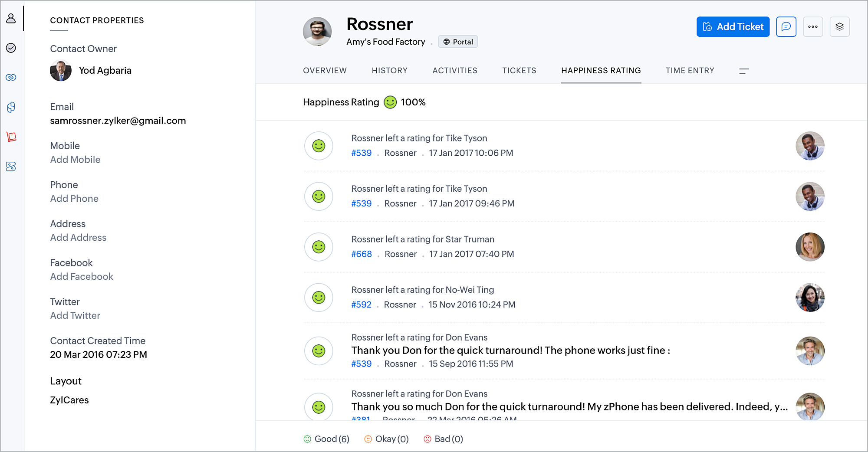Open ticket #539 from 10:06 PM rating
The width and height of the screenshot is (868, 452).
[362, 153]
